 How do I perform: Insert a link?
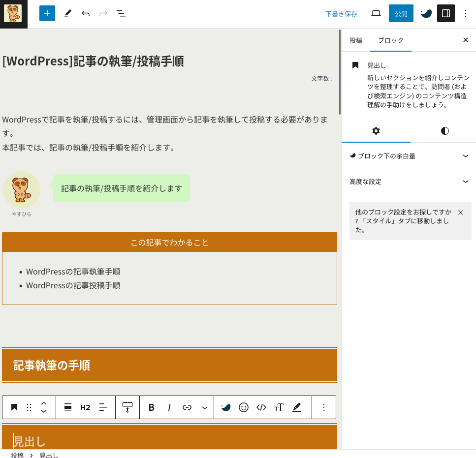pos(187,407)
